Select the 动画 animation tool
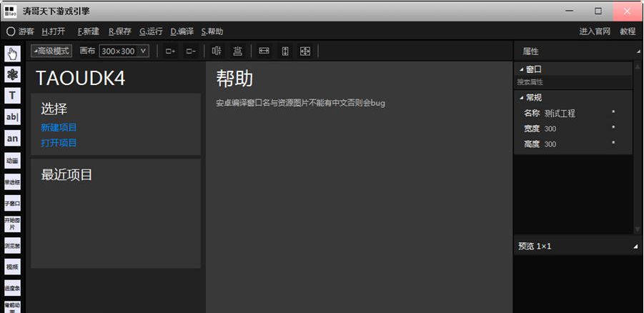 point(12,161)
